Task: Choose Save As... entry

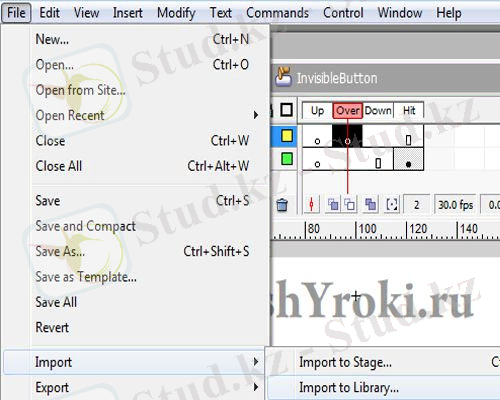Action: (x=142, y=251)
